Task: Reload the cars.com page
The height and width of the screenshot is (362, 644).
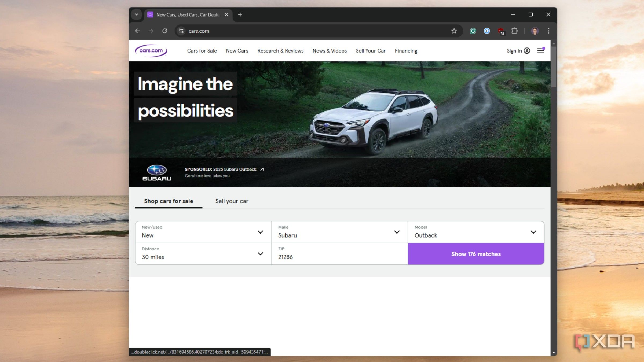Action: (x=165, y=31)
